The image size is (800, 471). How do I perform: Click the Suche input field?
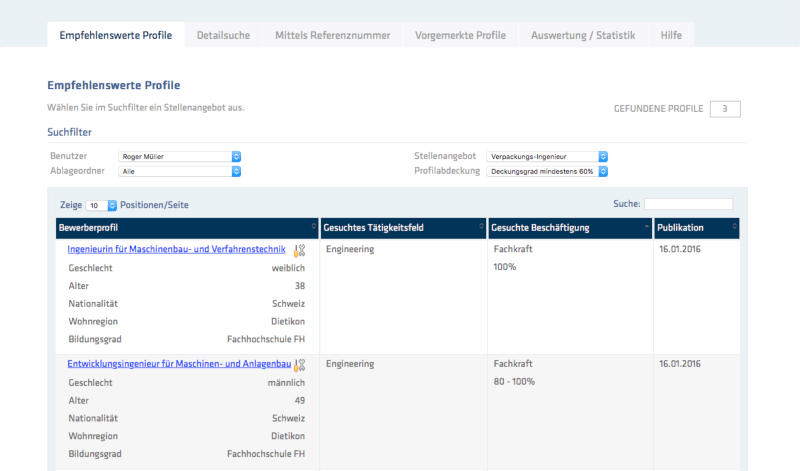click(x=688, y=205)
